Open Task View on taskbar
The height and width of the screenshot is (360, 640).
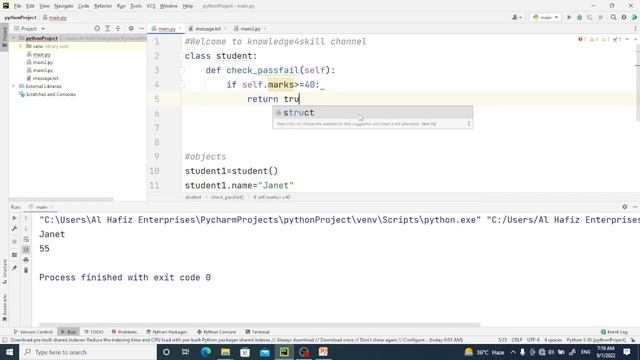pos(186,352)
